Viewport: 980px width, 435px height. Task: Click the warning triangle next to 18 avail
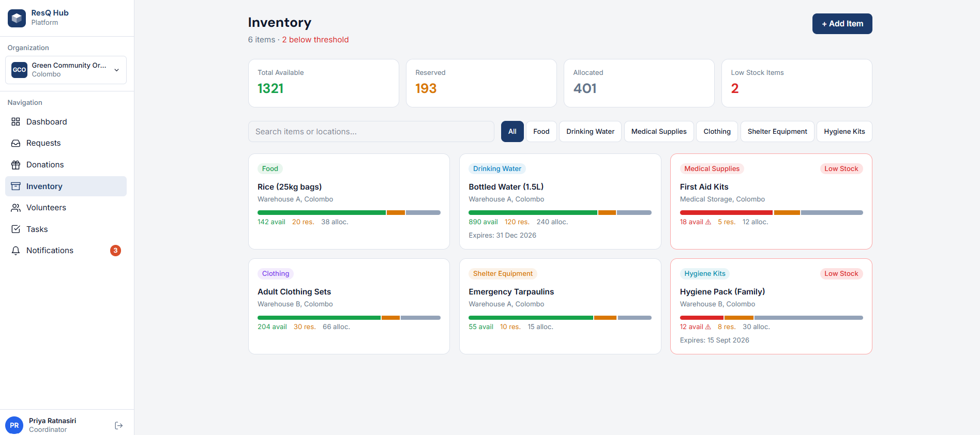click(708, 222)
